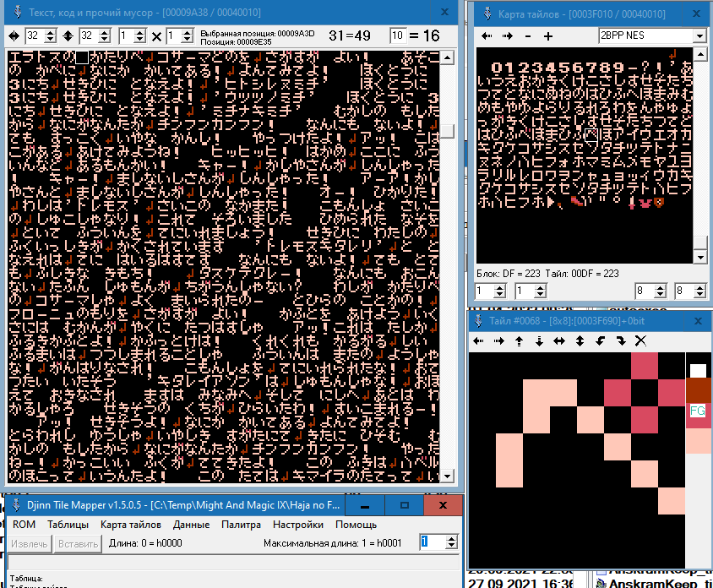Rotate tile clockwise in tile editor

[x=621, y=340]
